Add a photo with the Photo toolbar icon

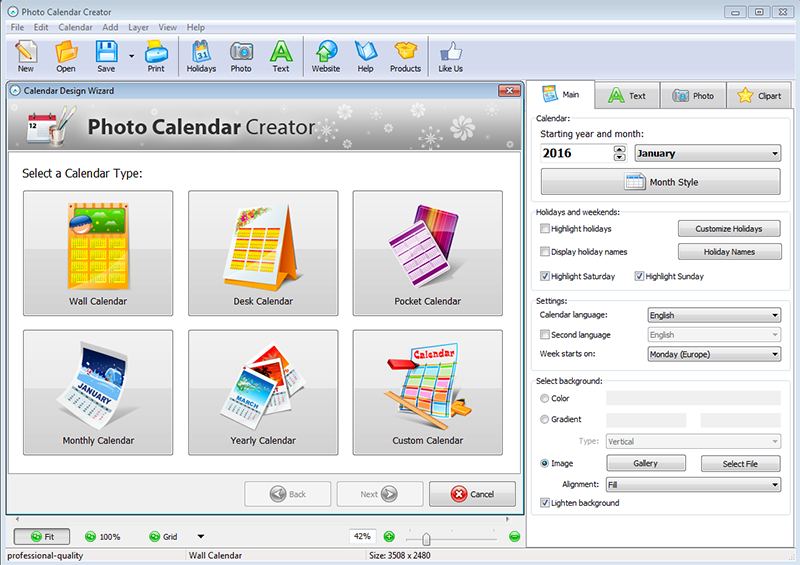click(241, 57)
